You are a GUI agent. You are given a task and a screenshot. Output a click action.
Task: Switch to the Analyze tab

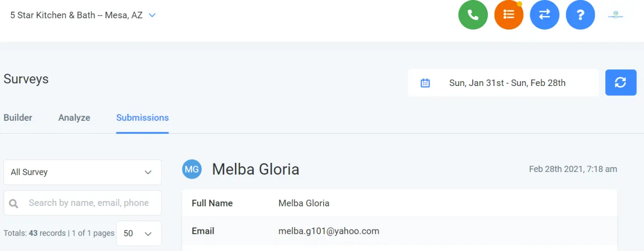(x=74, y=118)
